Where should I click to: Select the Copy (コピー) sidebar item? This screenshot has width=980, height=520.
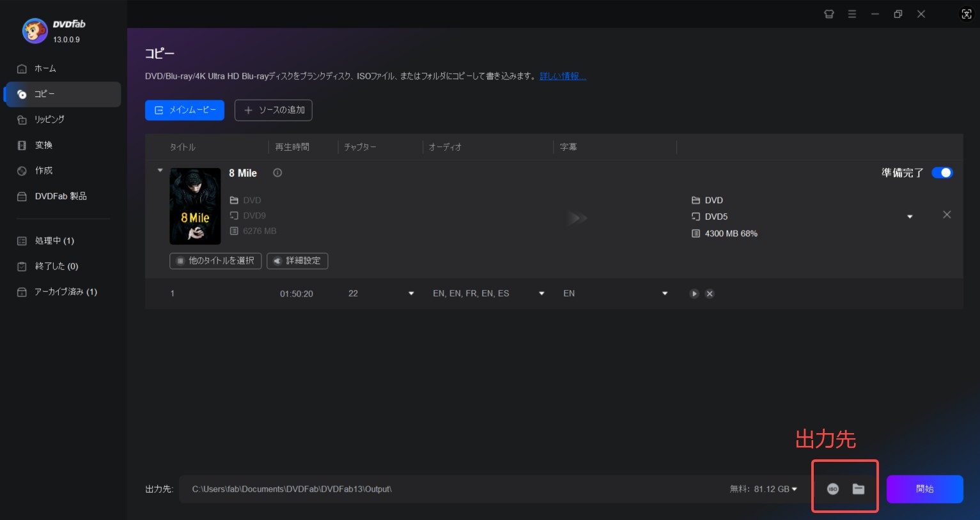(x=61, y=94)
